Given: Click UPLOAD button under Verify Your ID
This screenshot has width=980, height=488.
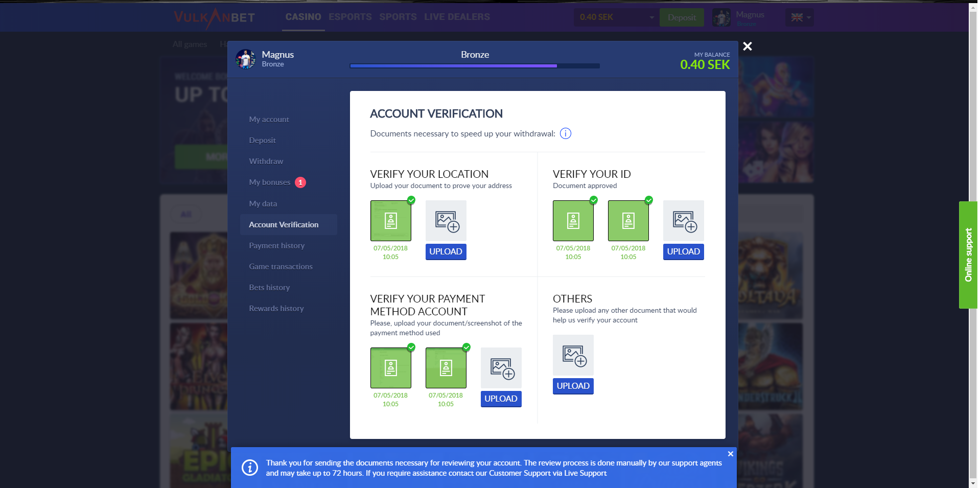Looking at the screenshot, I should pyautogui.click(x=684, y=251).
